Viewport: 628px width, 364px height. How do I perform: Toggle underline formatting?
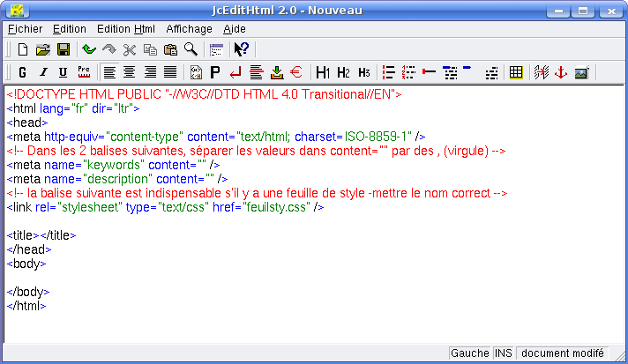tap(64, 72)
